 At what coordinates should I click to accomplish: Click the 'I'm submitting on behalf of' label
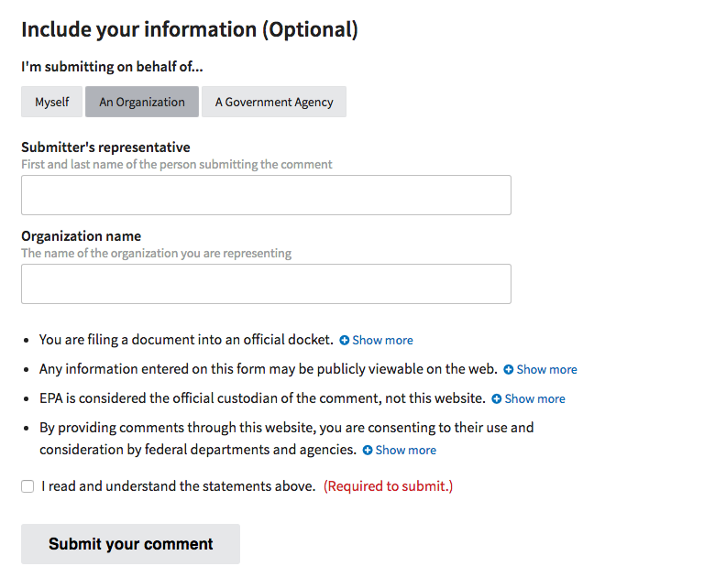click(112, 67)
